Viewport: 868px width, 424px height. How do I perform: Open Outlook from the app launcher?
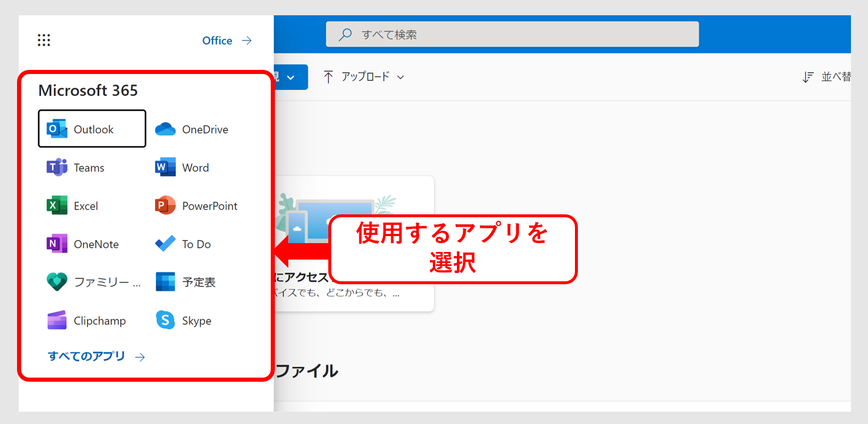click(92, 129)
